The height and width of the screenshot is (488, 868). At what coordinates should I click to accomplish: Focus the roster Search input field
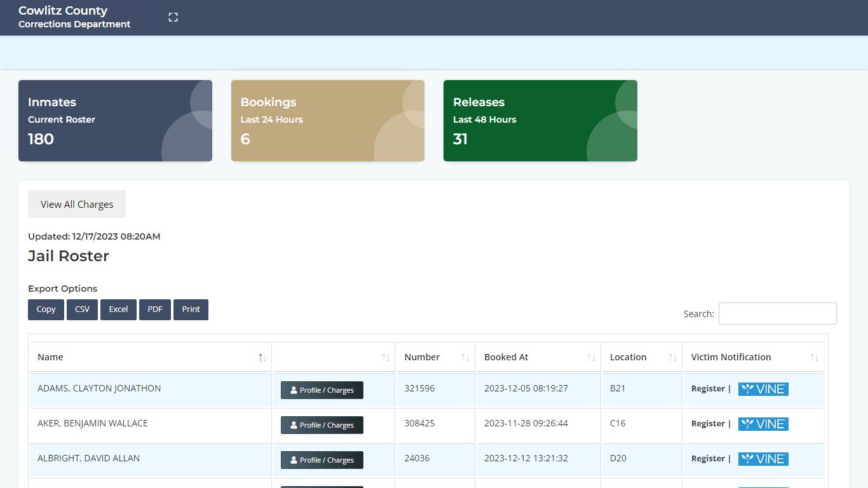tap(777, 313)
